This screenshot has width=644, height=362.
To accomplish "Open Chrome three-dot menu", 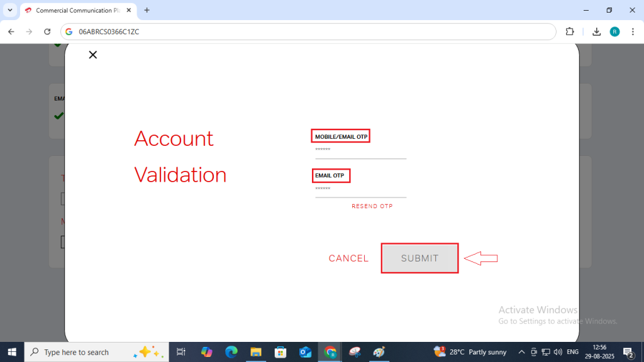I will tap(633, 31).
